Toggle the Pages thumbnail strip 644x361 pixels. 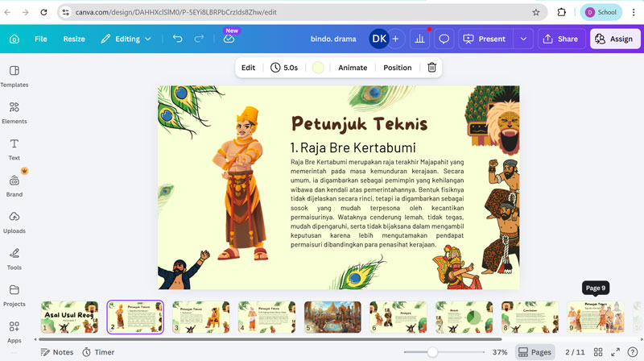(x=535, y=352)
